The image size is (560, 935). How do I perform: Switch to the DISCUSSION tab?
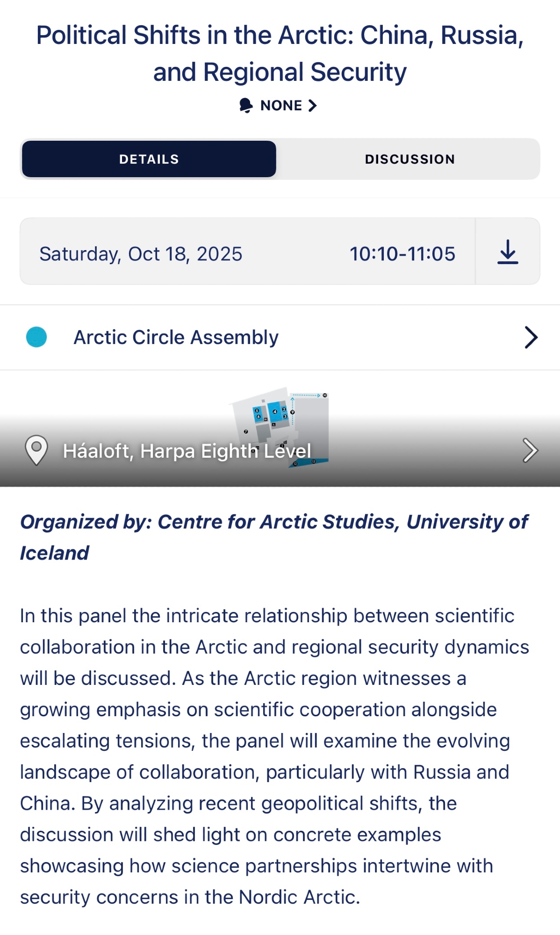409,159
